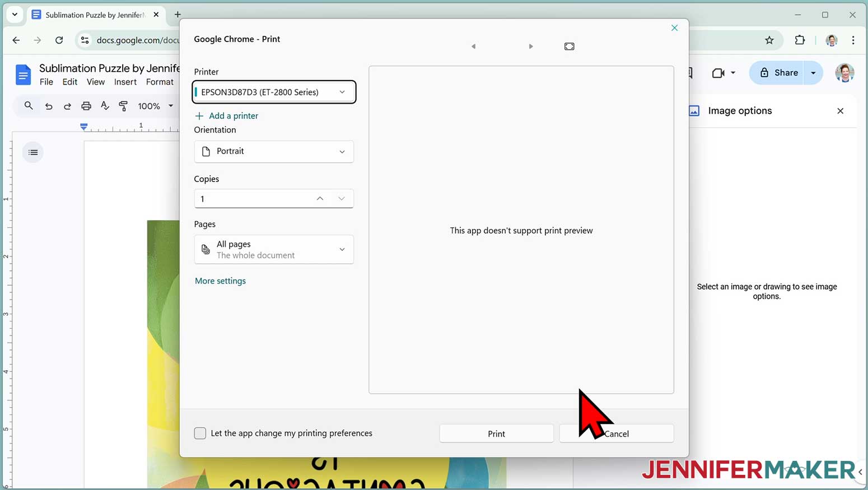Open the View menu

96,82
